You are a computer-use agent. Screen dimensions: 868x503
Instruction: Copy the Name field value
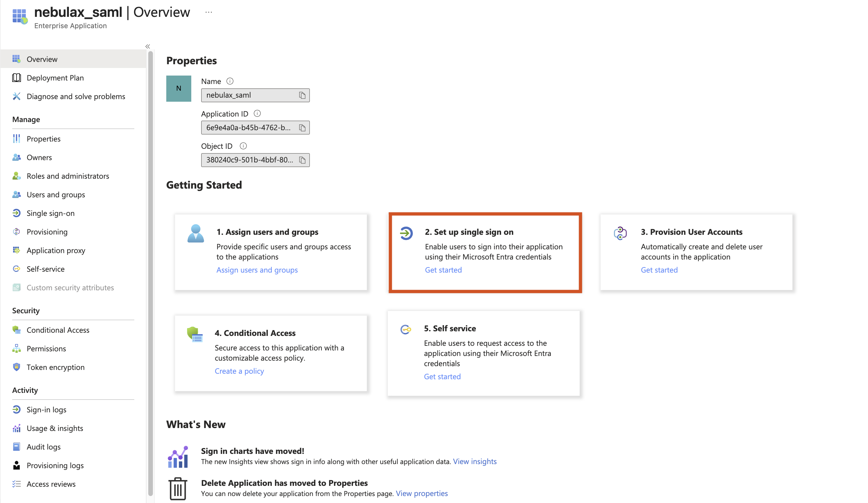tap(302, 95)
